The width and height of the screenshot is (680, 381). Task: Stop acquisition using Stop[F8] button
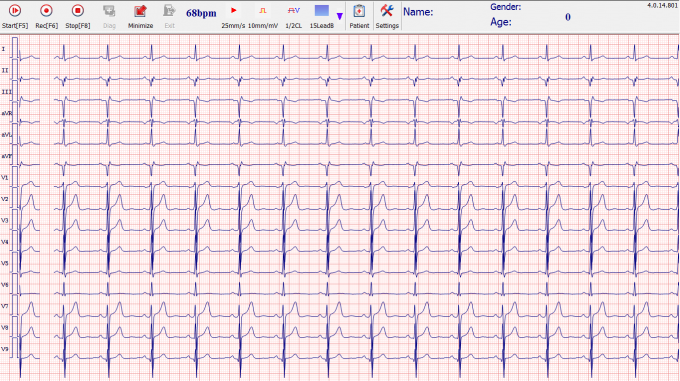point(78,16)
